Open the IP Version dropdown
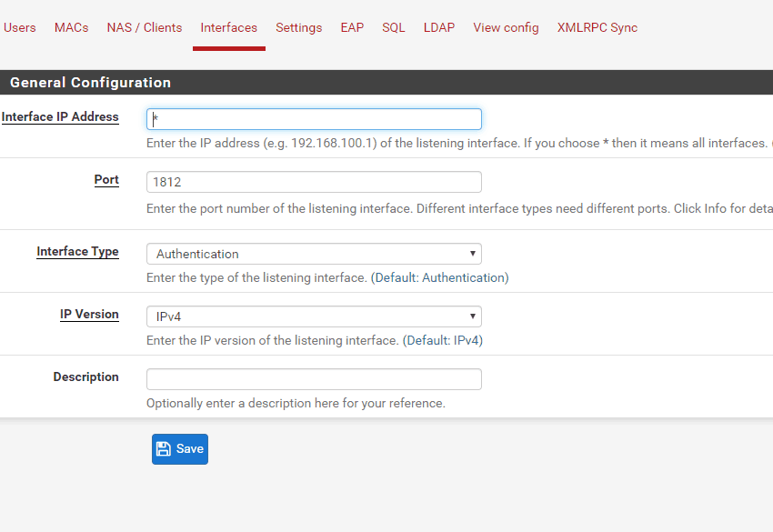The image size is (773, 532). click(x=314, y=316)
